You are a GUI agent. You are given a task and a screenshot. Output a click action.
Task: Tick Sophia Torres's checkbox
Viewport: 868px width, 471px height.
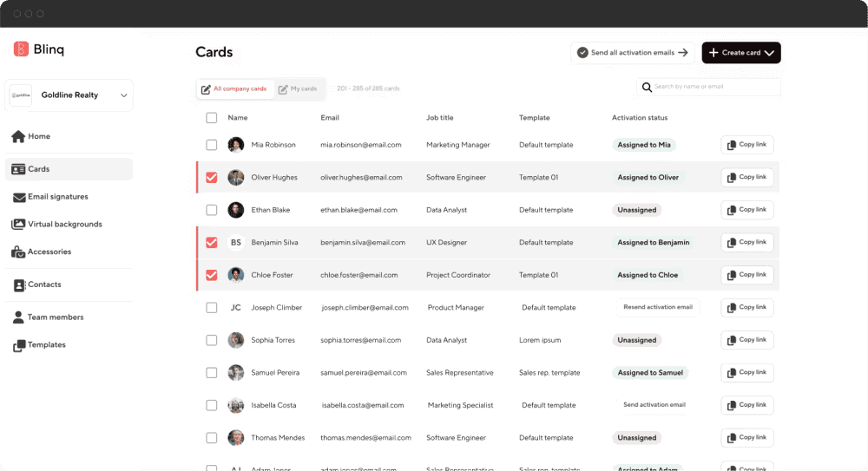[x=212, y=340]
